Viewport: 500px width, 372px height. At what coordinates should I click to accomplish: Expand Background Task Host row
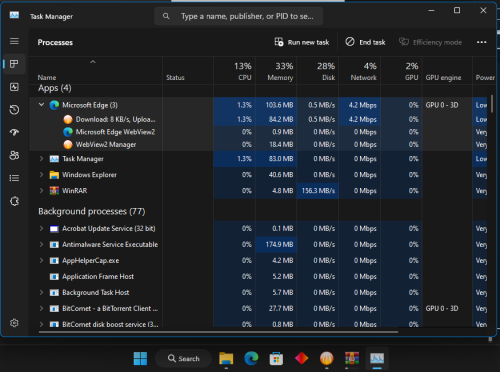41,292
